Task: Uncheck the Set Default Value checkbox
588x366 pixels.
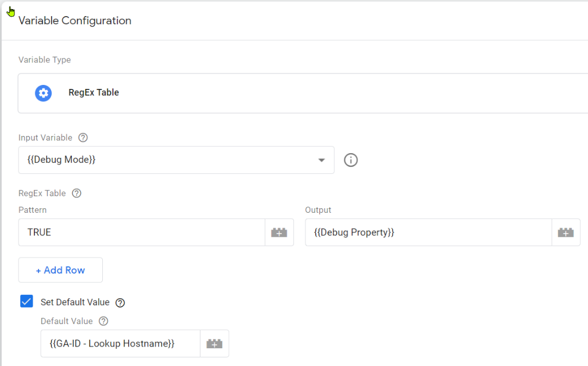Action: pyautogui.click(x=26, y=301)
